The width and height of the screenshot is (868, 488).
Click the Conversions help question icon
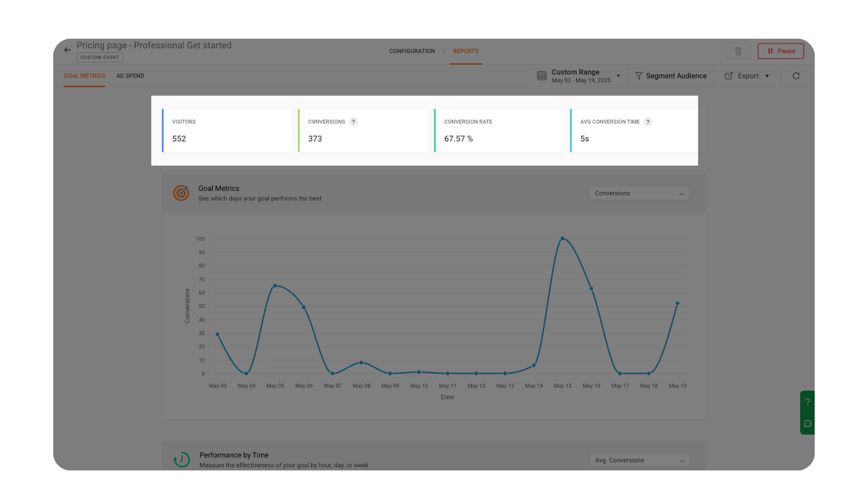[354, 122]
